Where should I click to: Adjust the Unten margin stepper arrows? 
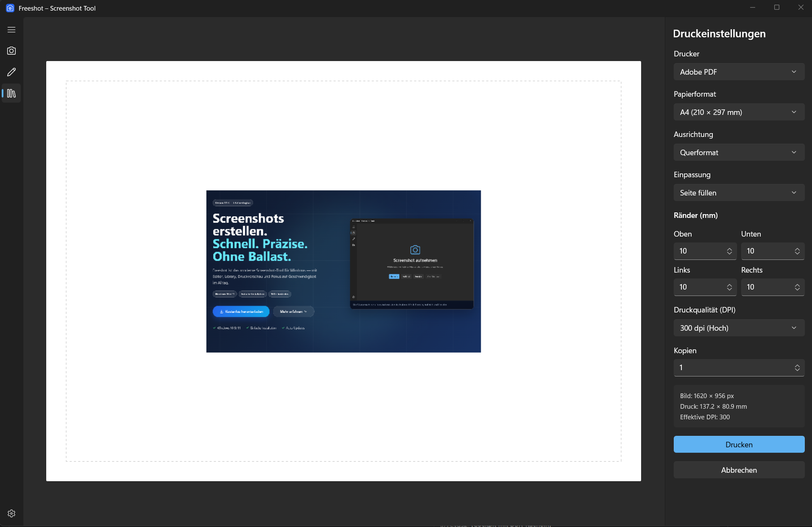coord(797,251)
